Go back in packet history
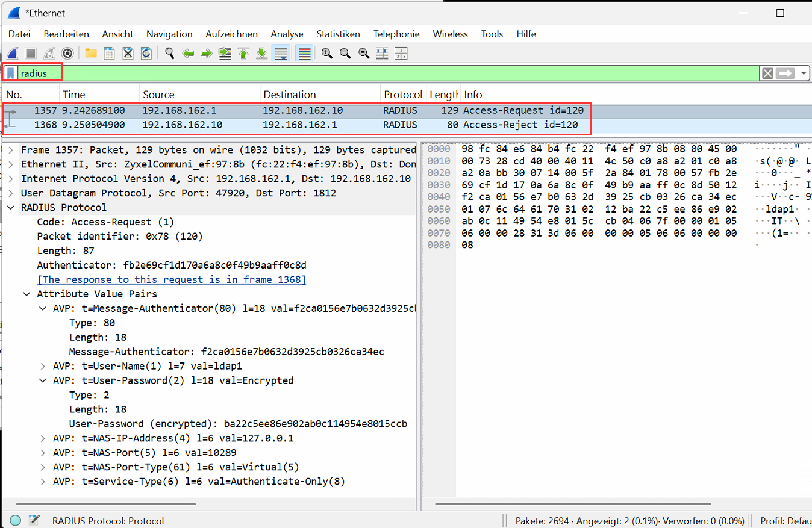This screenshot has height=528, width=812. coord(188,54)
